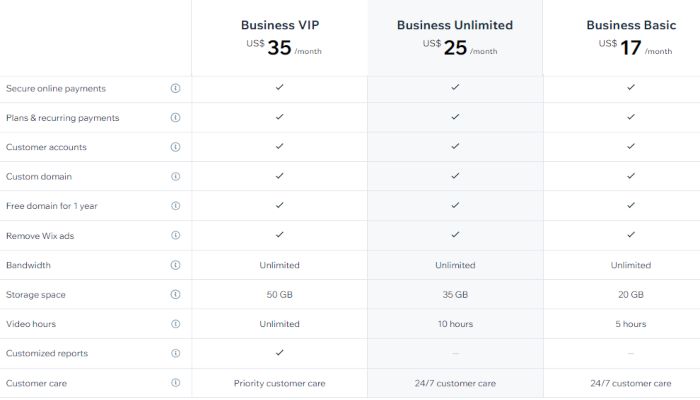Show info for Free domain for 1 year
The height and width of the screenshot is (400, 700).
click(x=176, y=206)
